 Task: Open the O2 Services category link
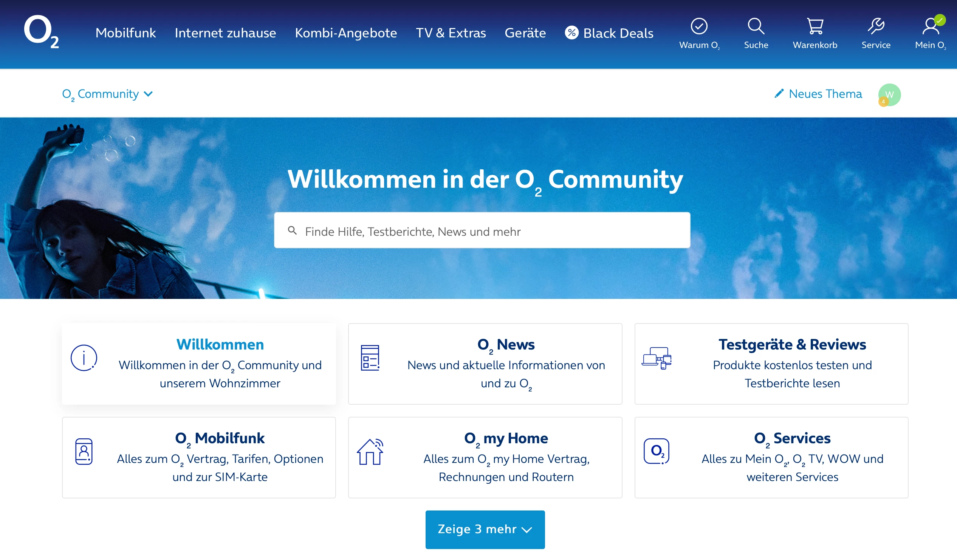click(x=792, y=438)
